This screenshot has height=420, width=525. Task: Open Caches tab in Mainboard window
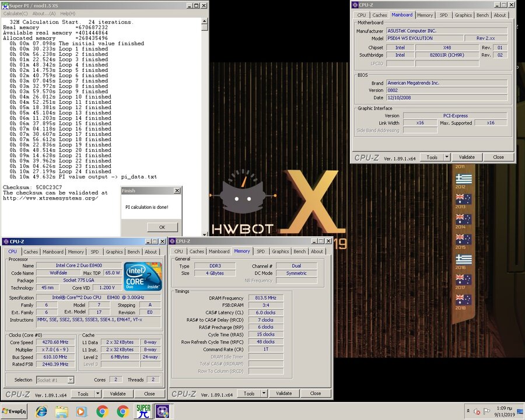[380, 15]
